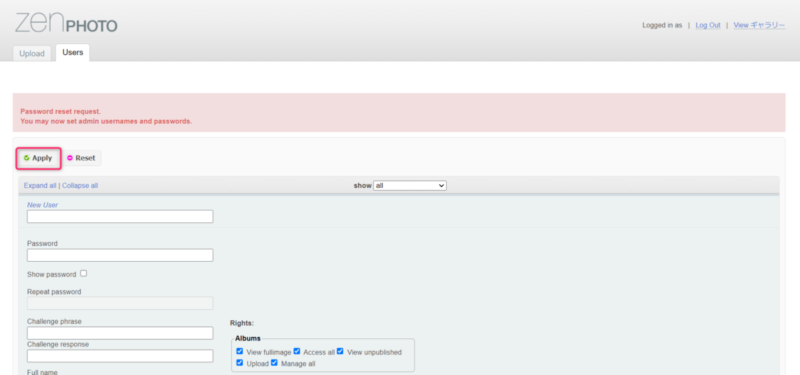Click Expand all link

pos(40,186)
